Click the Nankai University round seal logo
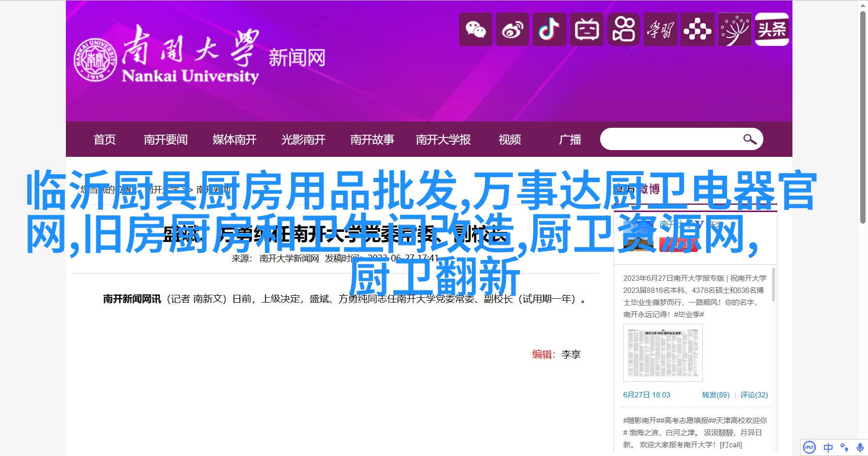Viewport: 868px width, 456px height. tap(95, 60)
